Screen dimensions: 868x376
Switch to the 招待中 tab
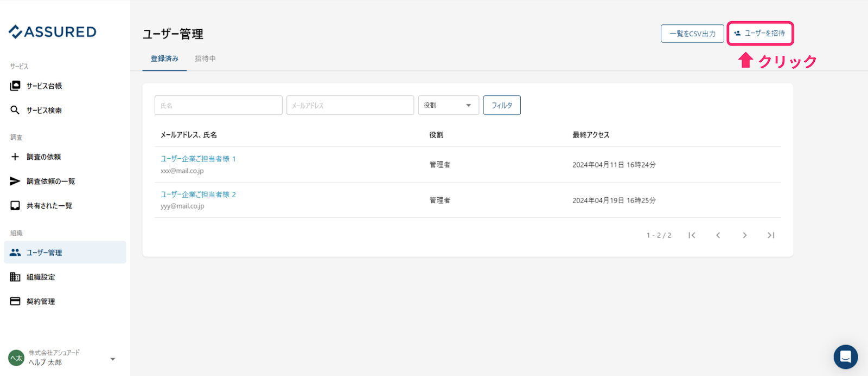click(x=205, y=59)
